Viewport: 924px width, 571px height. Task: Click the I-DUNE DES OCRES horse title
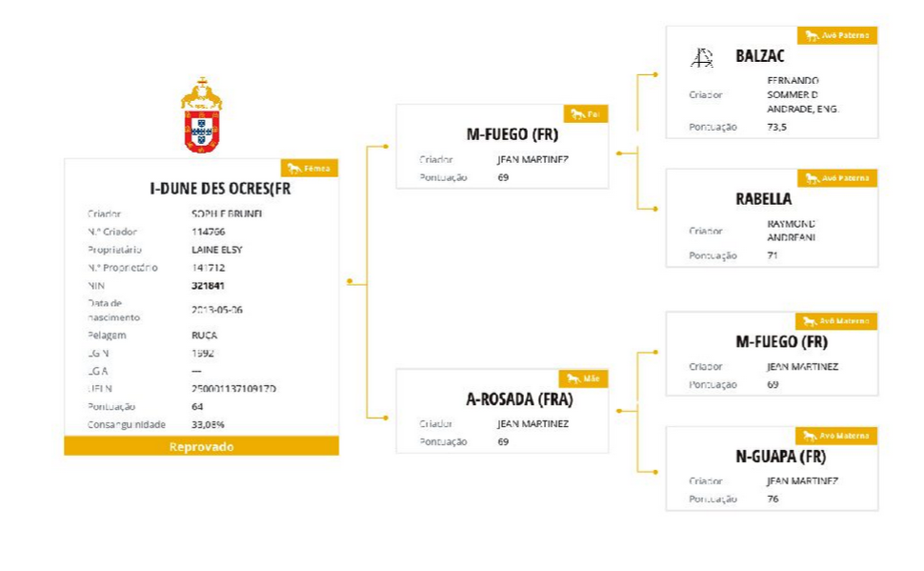click(220, 189)
